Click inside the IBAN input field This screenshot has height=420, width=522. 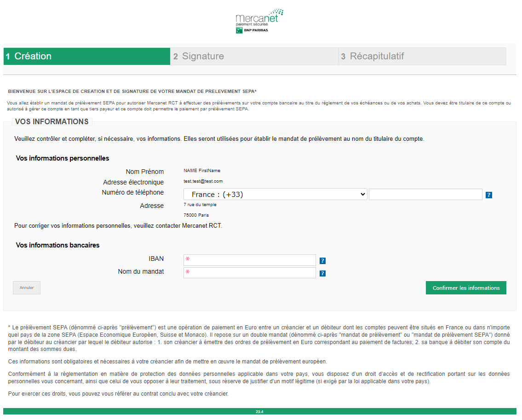click(250, 260)
